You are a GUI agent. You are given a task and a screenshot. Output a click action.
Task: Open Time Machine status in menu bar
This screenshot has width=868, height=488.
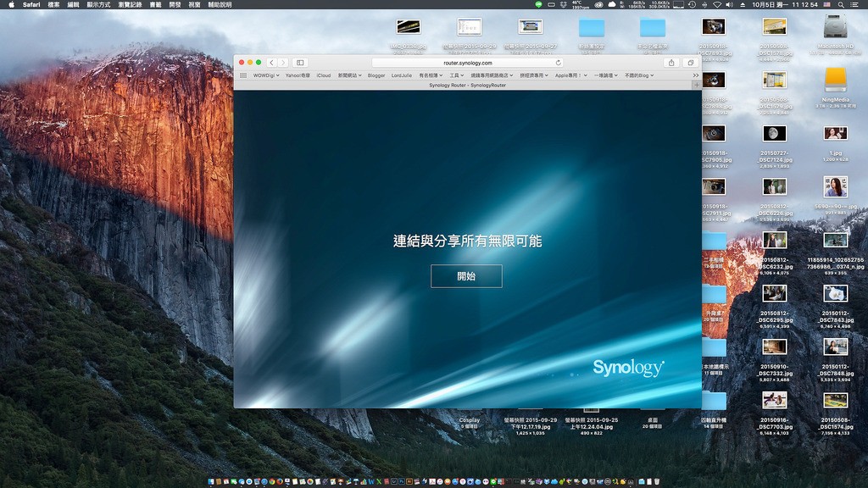tap(692, 4)
